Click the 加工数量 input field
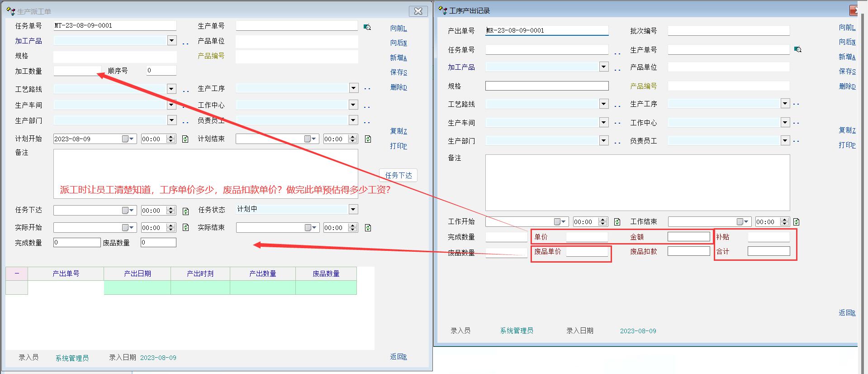Viewport: 868px width, 374px height. 77,71
